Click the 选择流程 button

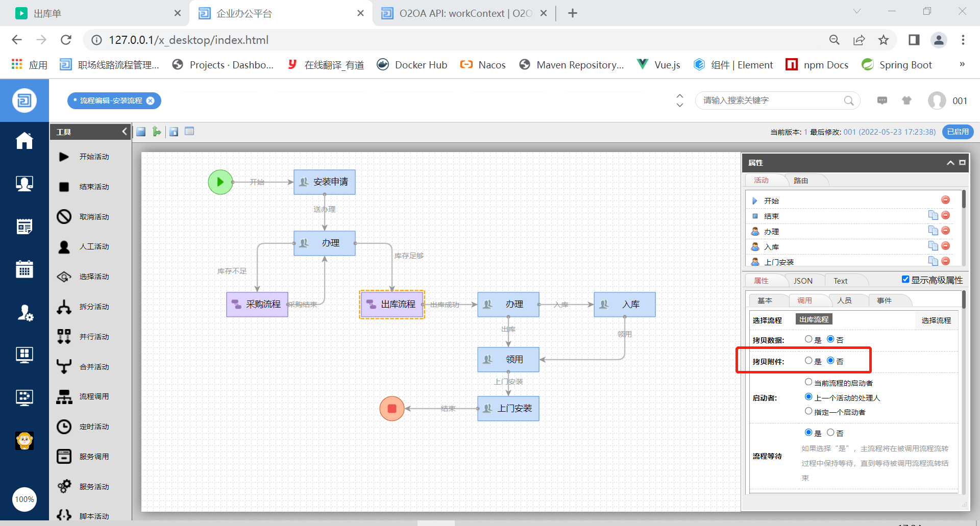(936, 320)
